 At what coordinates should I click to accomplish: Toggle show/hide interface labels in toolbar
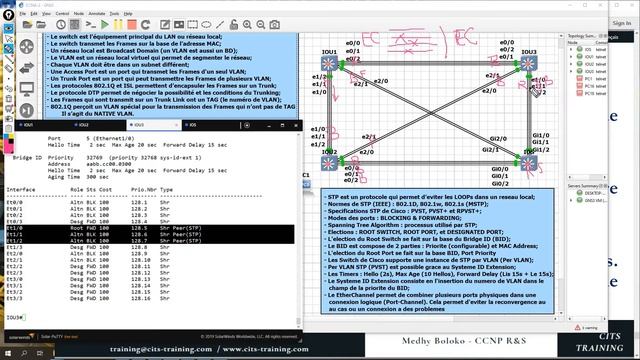[74, 25]
